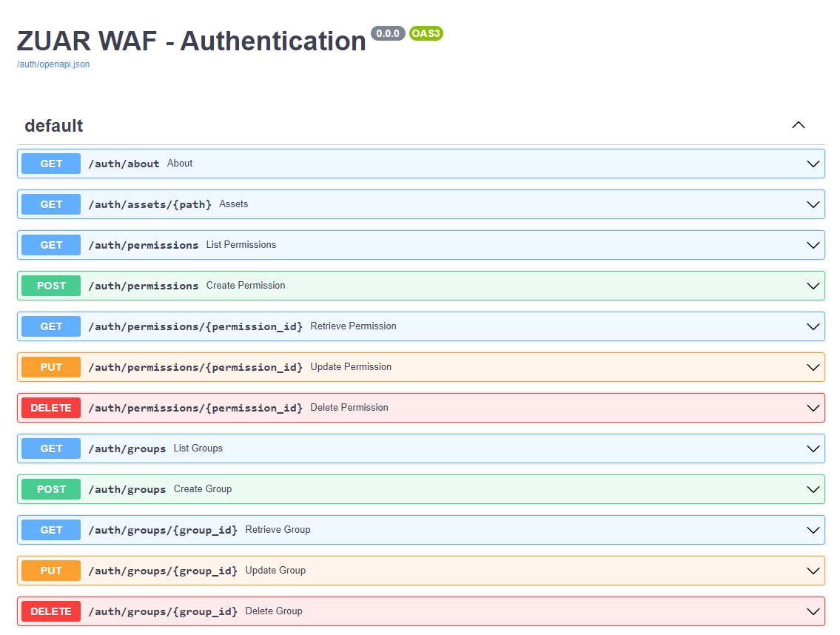
Task: Click the GET badge for List Groups
Action: point(51,448)
